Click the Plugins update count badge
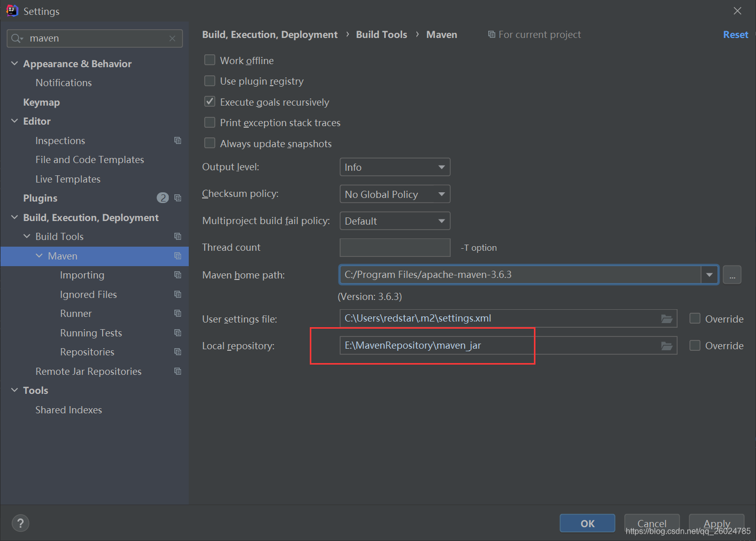The width and height of the screenshot is (756, 541). tap(163, 198)
